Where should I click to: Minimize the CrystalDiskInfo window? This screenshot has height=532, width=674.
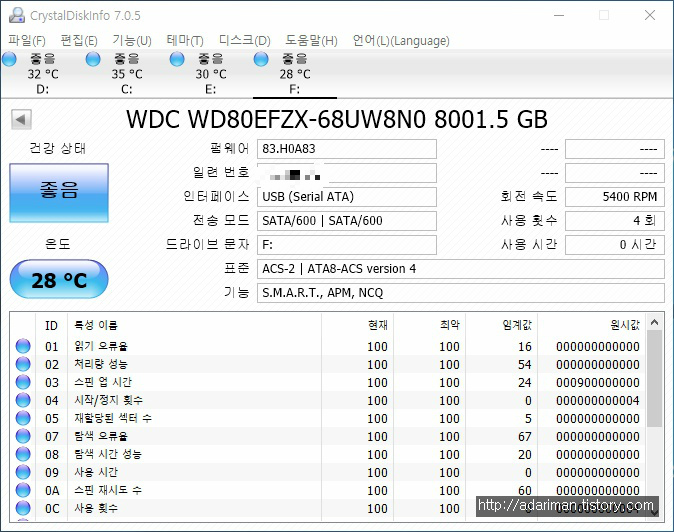pyautogui.click(x=559, y=15)
